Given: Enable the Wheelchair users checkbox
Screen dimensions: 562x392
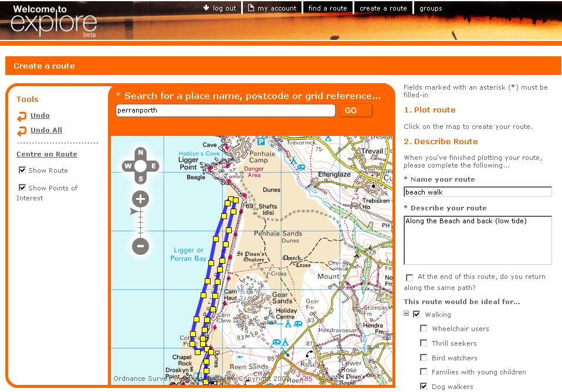Looking at the screenshot, I should tap(424, 328).
